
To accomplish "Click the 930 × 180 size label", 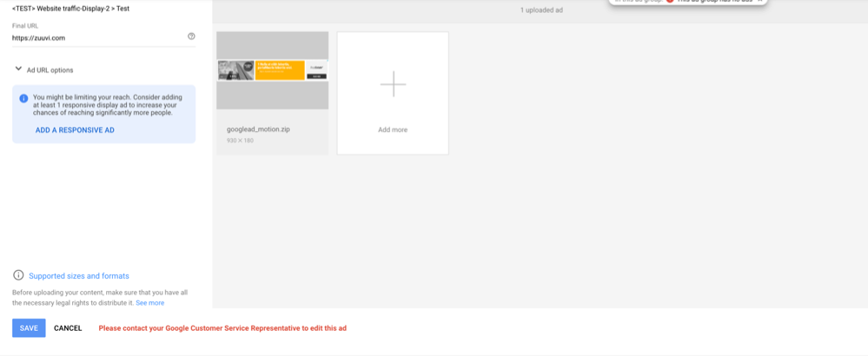I will tap(241, 141).
